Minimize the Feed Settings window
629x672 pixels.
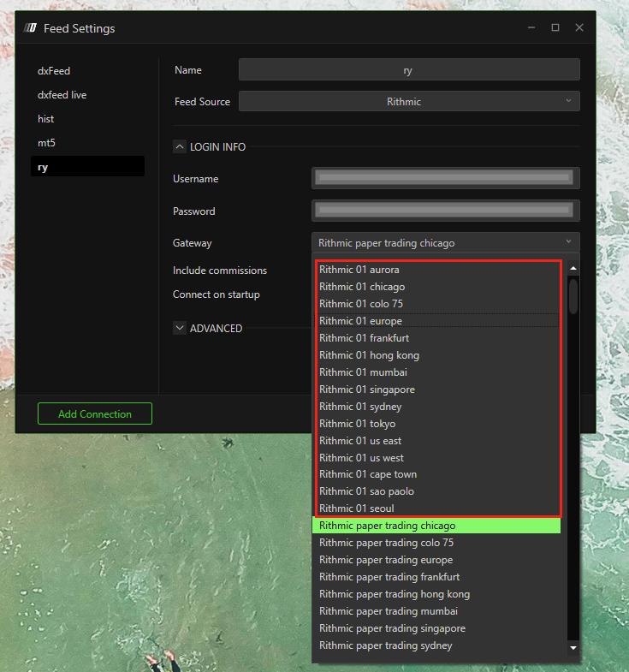click(531, 27)
